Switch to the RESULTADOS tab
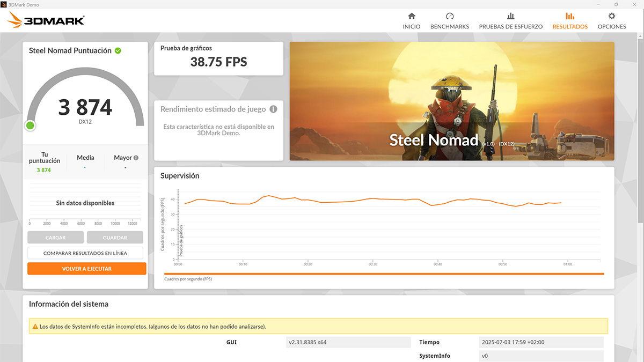This screenshot has height=362, width=644. pyautogui.click(x=570, y=20)
